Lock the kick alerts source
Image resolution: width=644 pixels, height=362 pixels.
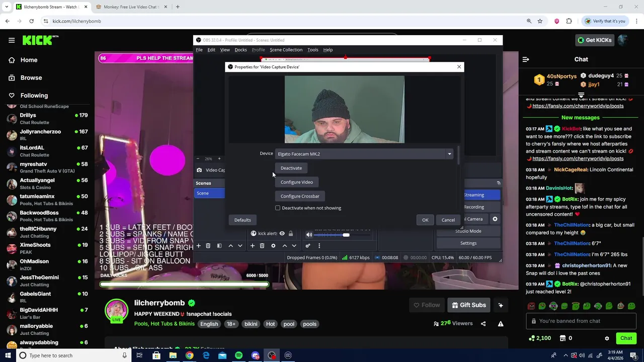291,234
